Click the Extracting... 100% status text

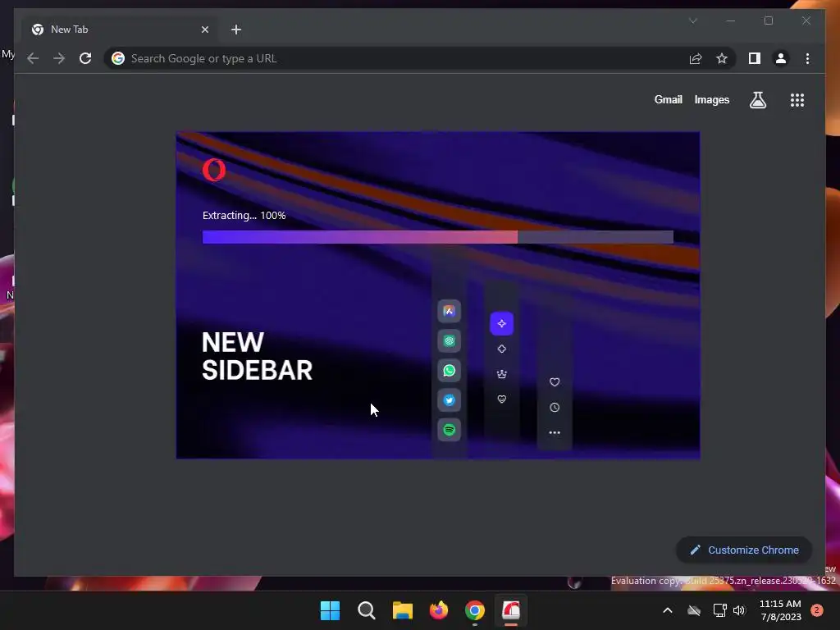(x=244, y=216)
